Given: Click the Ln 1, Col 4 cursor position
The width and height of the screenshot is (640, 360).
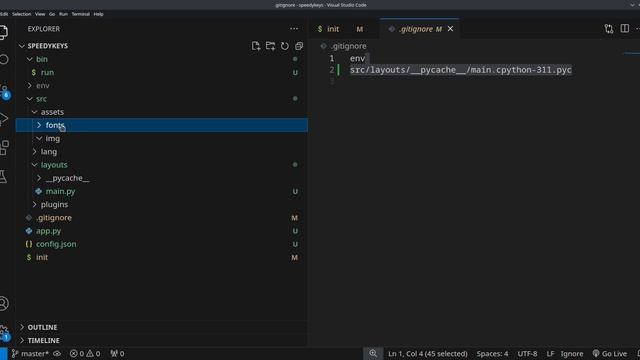Looking at the screenshot, I should (x=427, y=353).
